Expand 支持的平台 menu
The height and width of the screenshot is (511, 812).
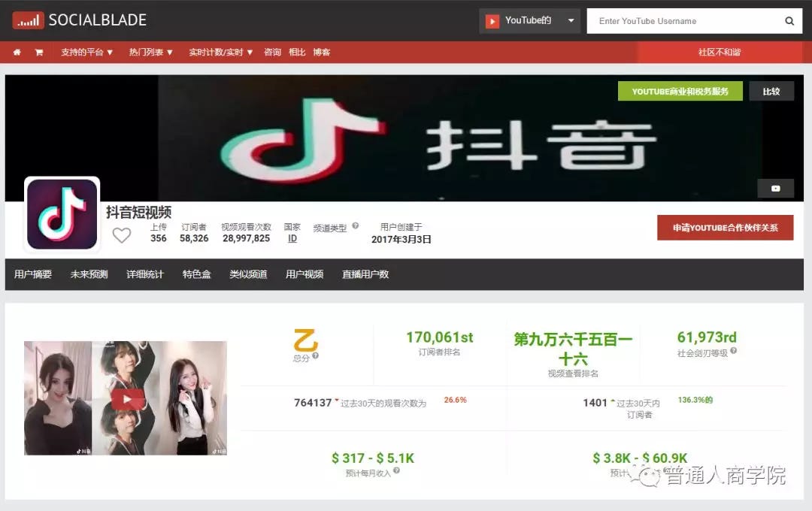(87, 53)
